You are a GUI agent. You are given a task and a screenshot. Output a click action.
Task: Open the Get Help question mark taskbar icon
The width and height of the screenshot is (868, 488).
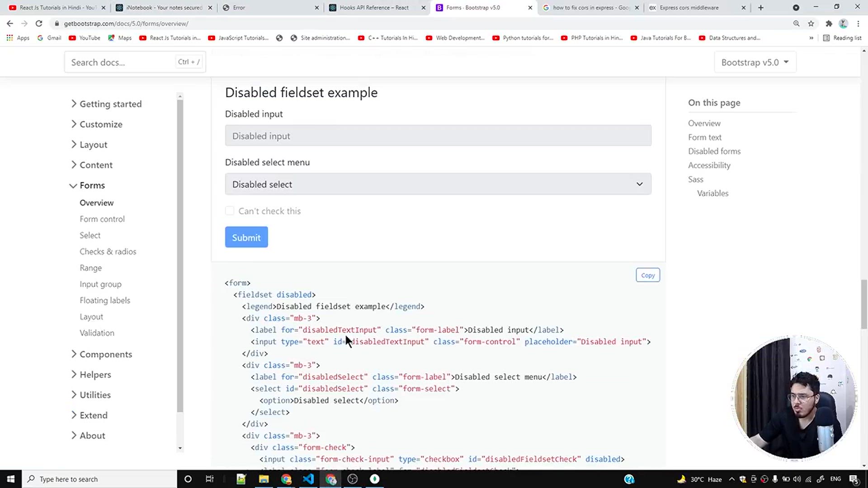coord(629,479)
